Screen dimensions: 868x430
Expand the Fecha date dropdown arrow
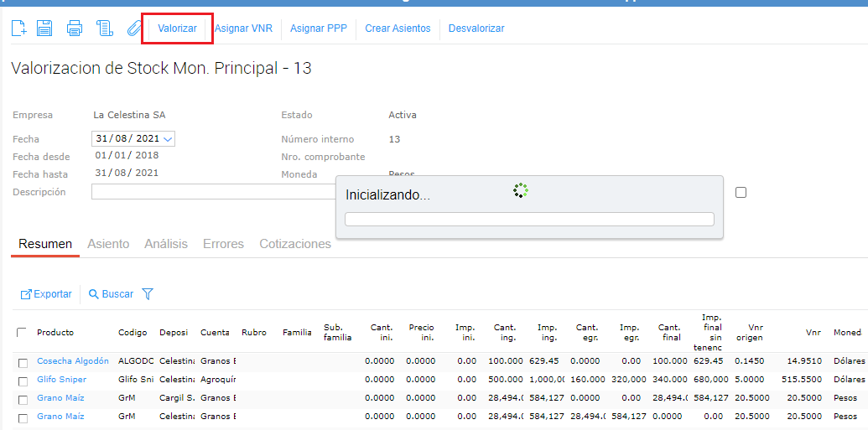(168, 139)
